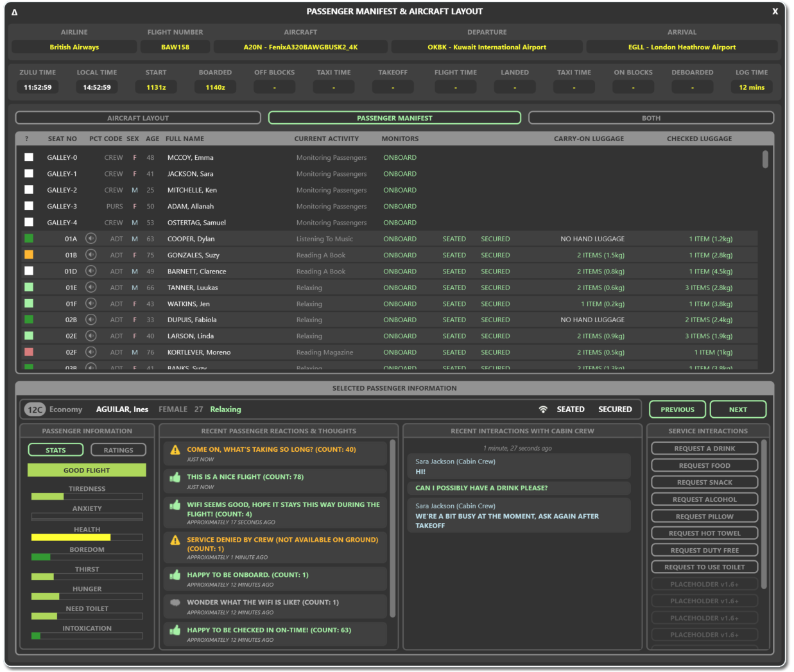
Task: Click the WiFi icon beside SEATED status
Action: (x=543, y=409)
